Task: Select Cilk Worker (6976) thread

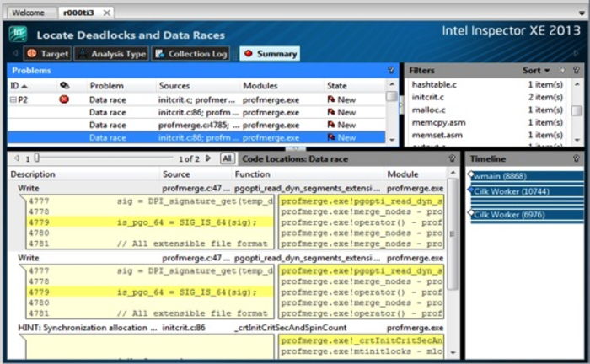Action: point(527,215)
